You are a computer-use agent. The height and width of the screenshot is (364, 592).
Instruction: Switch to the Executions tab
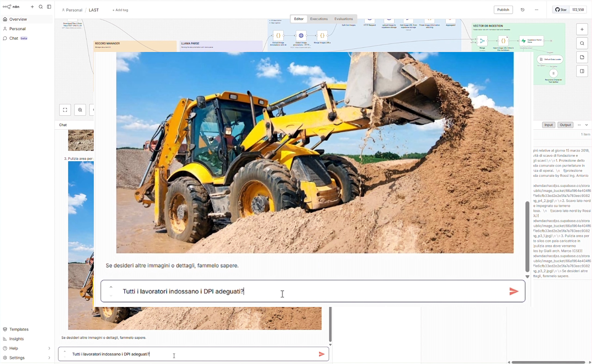coord(319,19)
